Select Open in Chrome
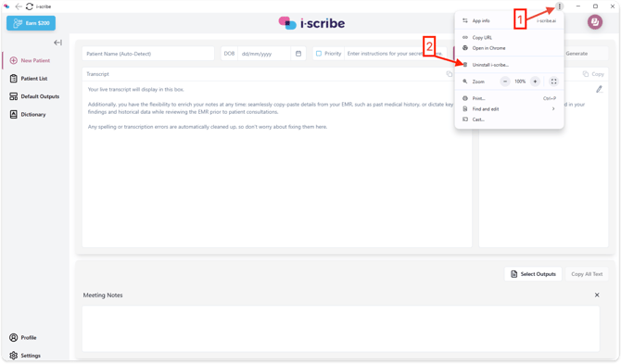The height and width of the screenshot is (364, 621). click(509, 48)
